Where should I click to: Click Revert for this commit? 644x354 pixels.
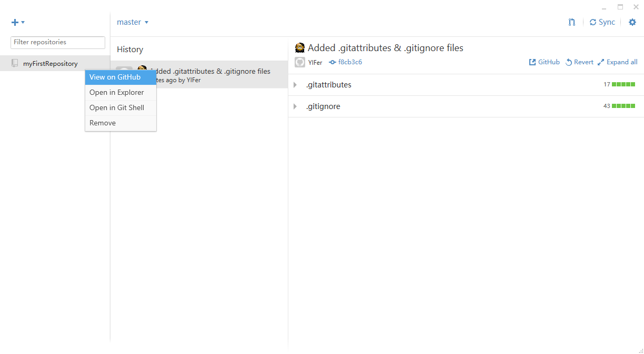tap(579, 62)
